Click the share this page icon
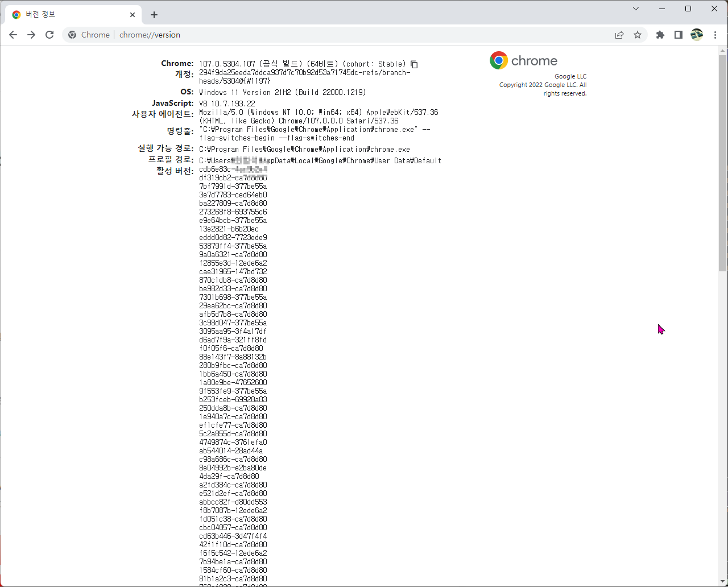Viewport: 728px width, 587px height. point(619,35)
